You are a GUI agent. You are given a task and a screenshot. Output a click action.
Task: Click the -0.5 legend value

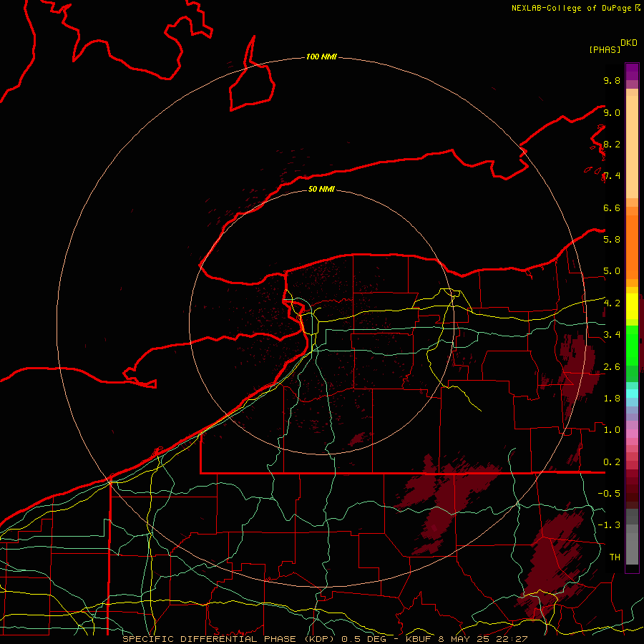coord(609,493)
